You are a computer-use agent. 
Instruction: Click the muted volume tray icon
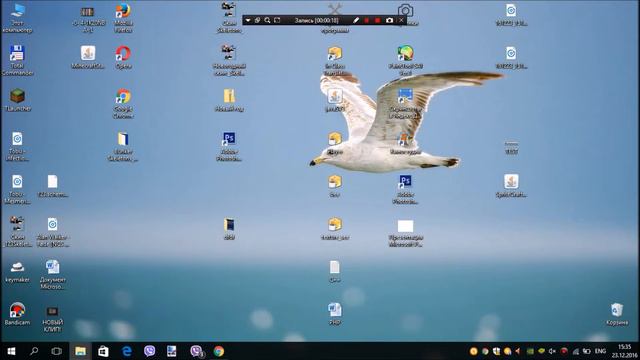(x=552, y=351)
